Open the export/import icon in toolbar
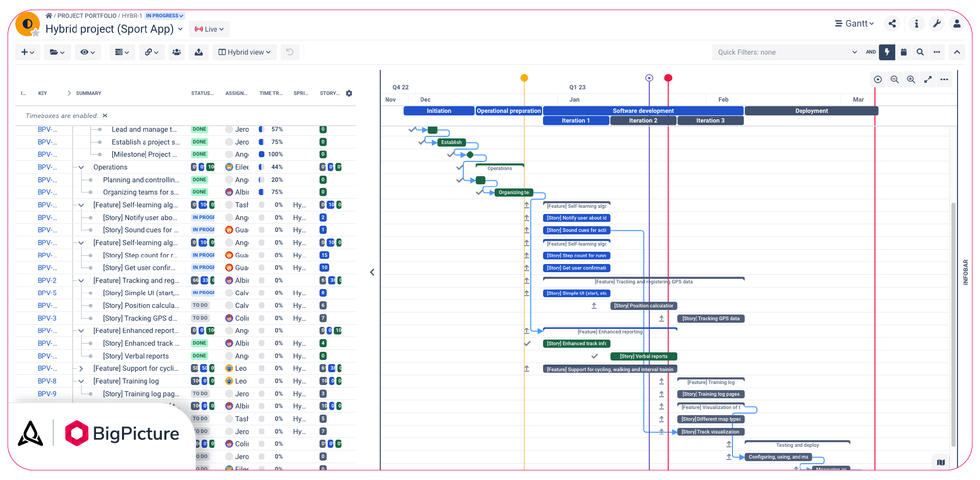The height and width of the screenshot is (480, 980). 199,52
